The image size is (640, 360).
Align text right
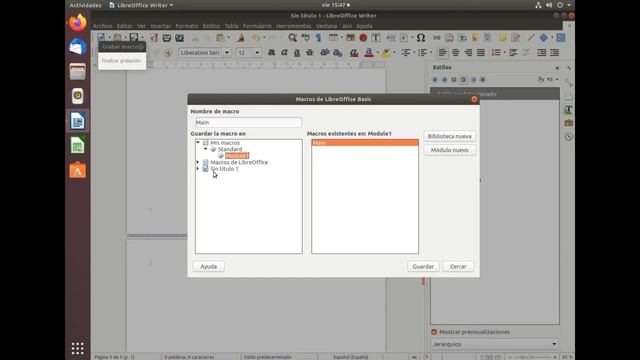click(468, 53)
